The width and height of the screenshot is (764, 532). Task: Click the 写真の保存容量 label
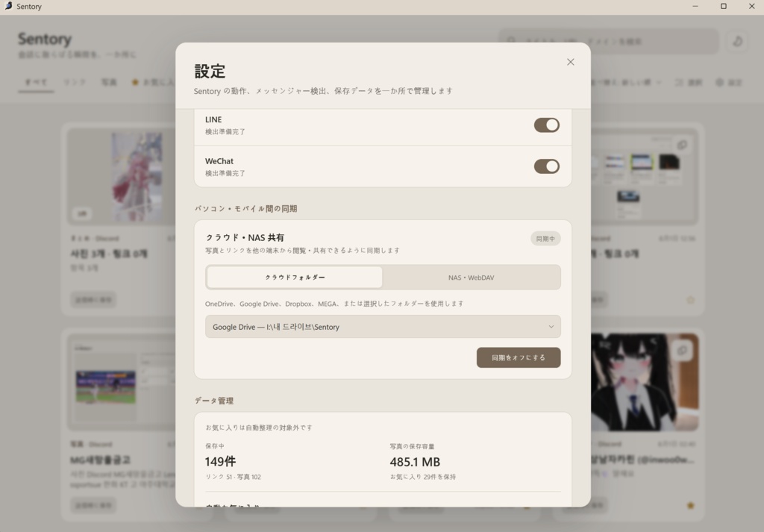(412, 446)
